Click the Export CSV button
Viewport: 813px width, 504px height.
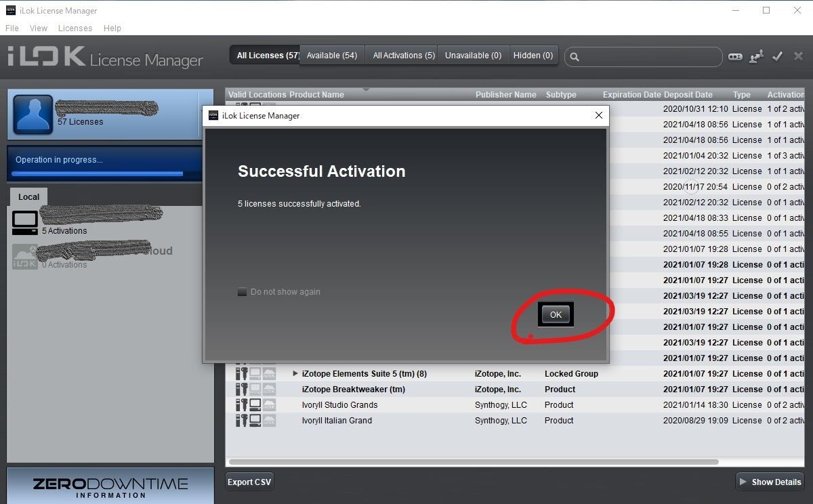tap(249, 482)
